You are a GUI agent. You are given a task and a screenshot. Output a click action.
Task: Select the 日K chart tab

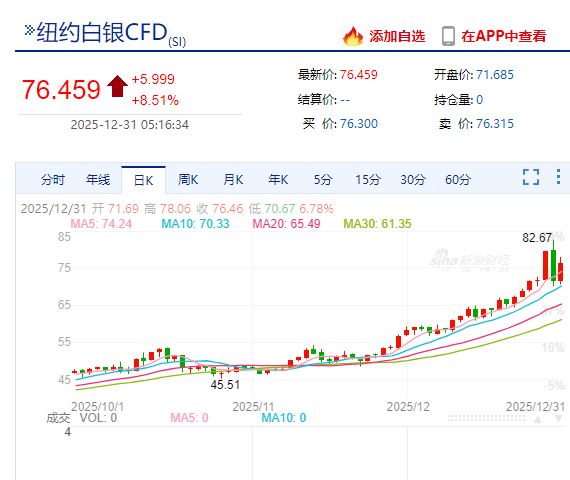tap(143, 180)
